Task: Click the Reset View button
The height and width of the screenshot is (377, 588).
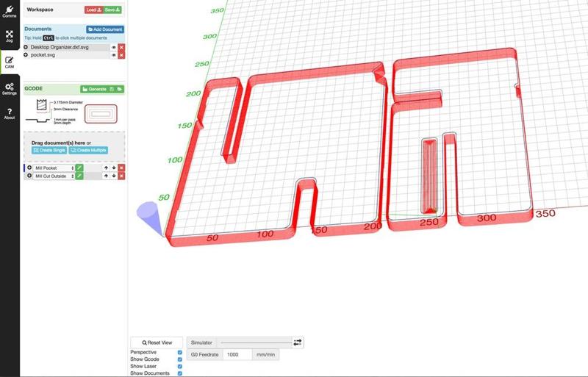Action: [157, 342]
